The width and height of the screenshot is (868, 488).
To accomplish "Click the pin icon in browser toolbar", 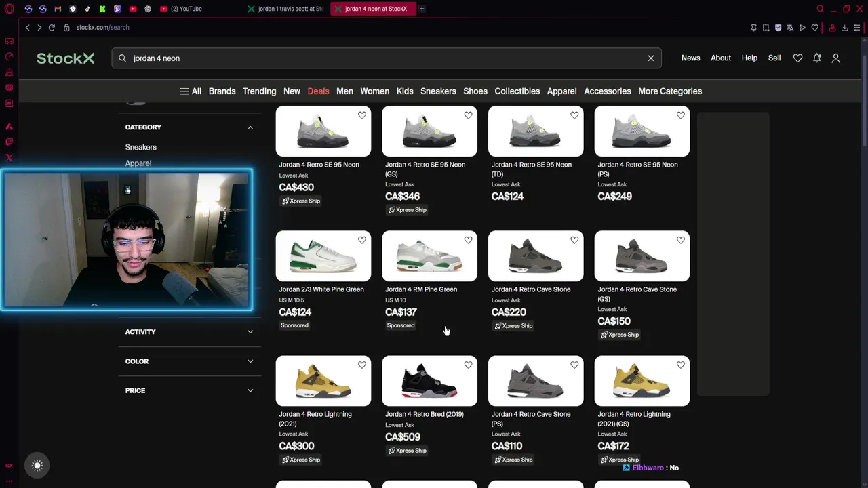I will click(x=753, y=28).
